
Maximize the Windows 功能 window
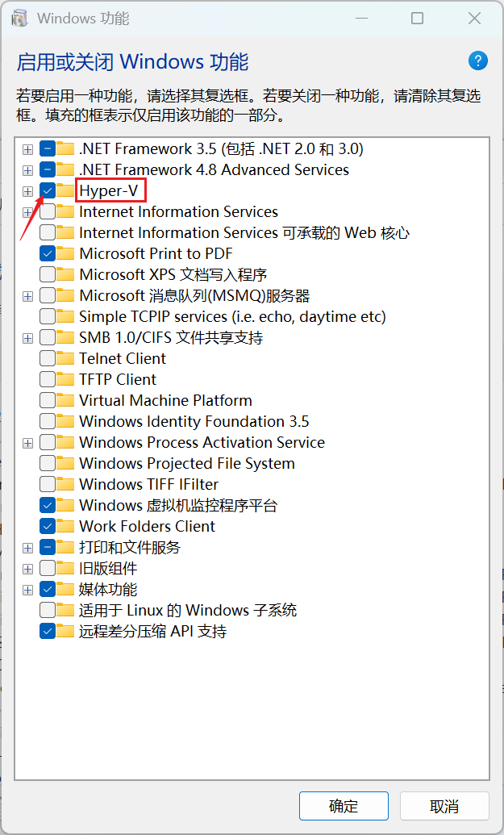click(417, 19)
